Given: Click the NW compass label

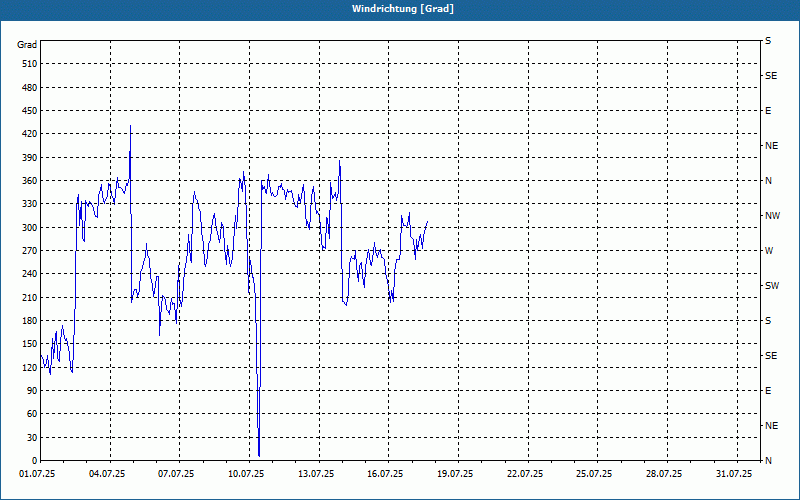Looking at the screenshot, I should 772,216.
